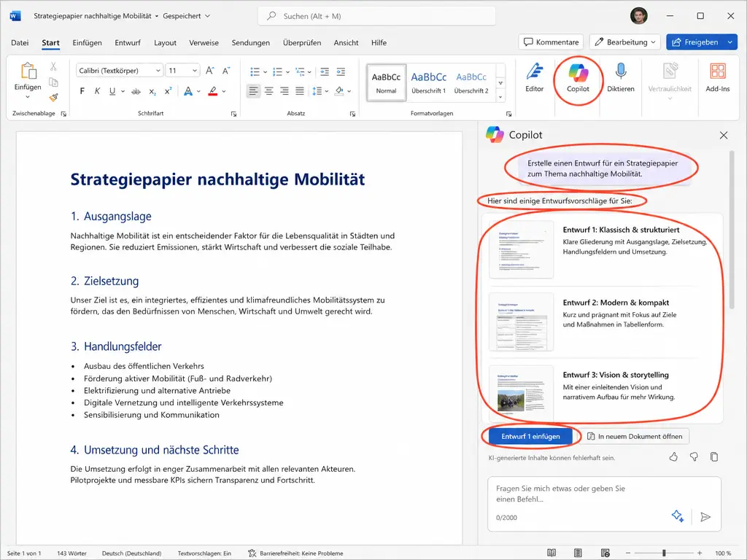Open the font size dropdown
This screenshot has height=560, width=747.
pyautogui.click(x=194, y=71)
